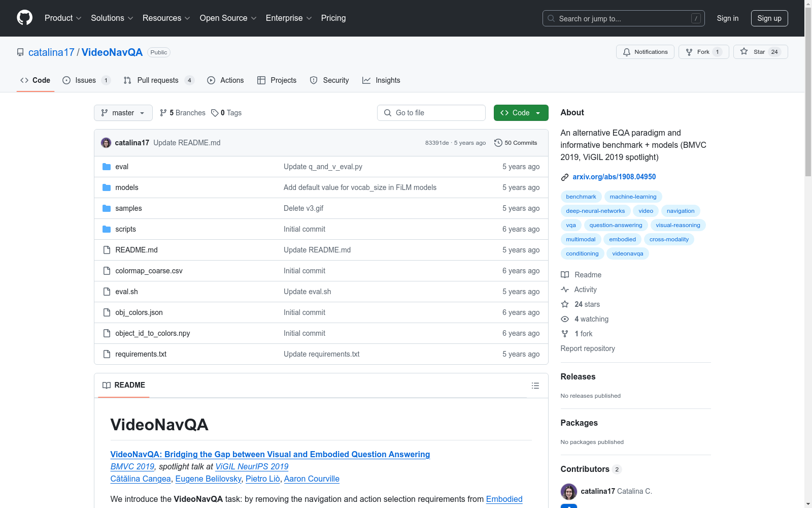Screen dimensions: 812x508
Task: Click the eval.sh file icon
Action: click(107, 292)
